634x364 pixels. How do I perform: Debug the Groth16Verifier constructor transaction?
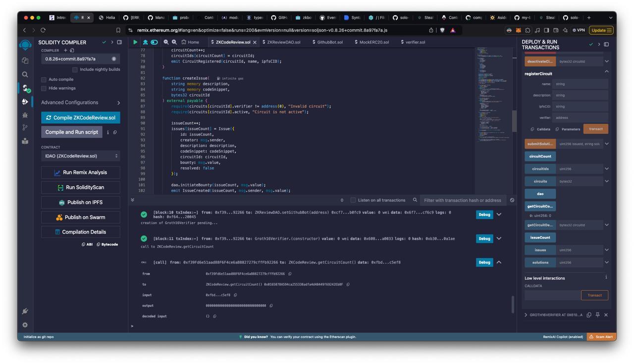(484, 239)
